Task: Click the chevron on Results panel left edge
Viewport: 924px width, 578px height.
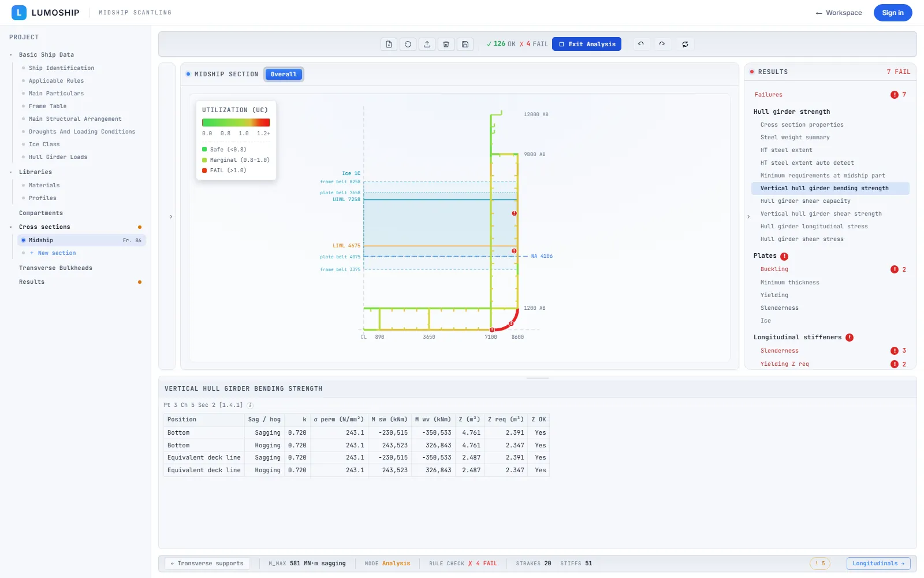Action: coord(748,217)
